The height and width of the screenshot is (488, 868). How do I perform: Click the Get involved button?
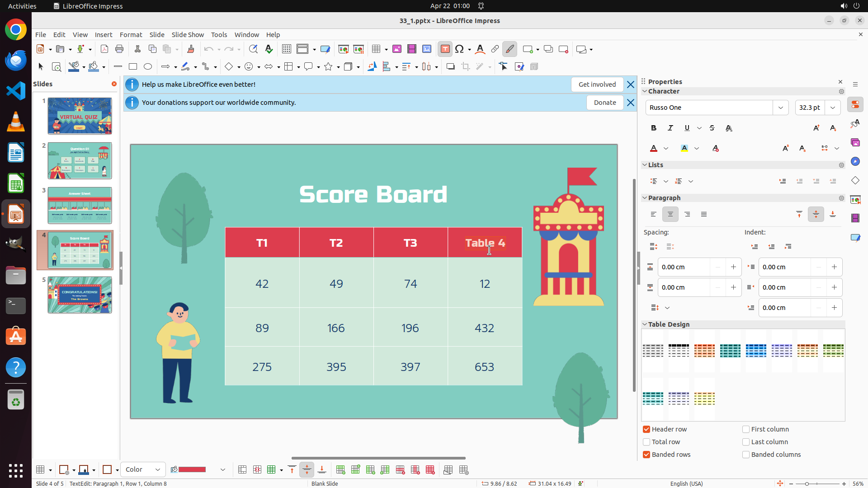point(597,84)
